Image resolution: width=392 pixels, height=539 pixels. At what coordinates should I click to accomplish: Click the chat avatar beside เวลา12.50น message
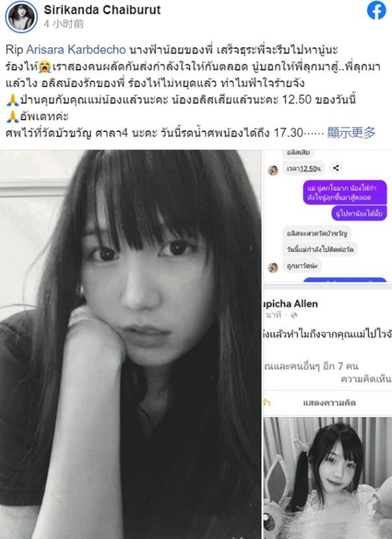click(273, 170)
